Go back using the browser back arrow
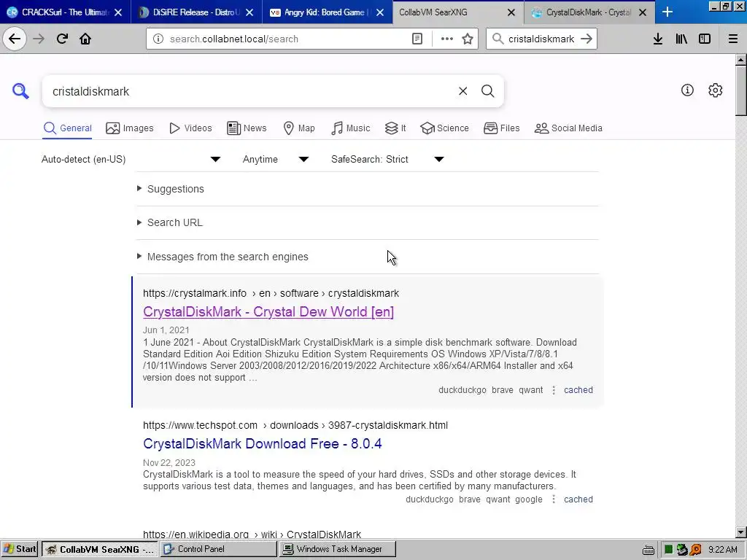The image size is (747, 560). click(x=15, y=39)
